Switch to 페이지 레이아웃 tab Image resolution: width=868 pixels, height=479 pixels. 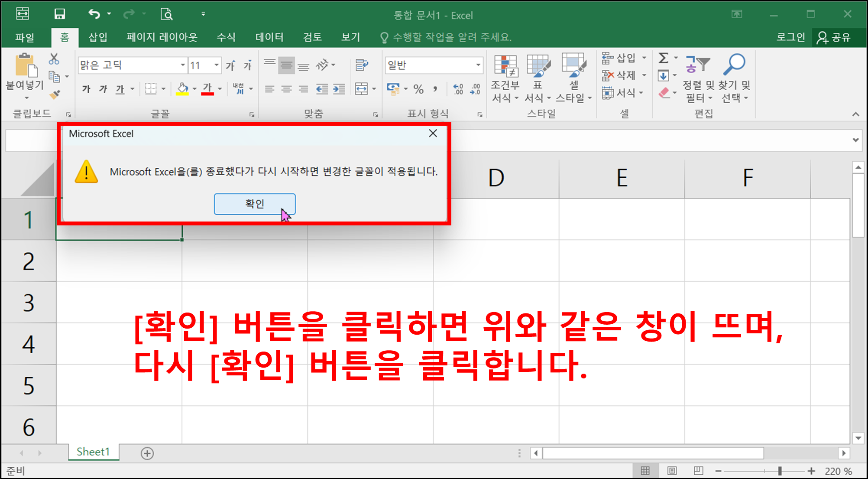[x=162, y=37]
